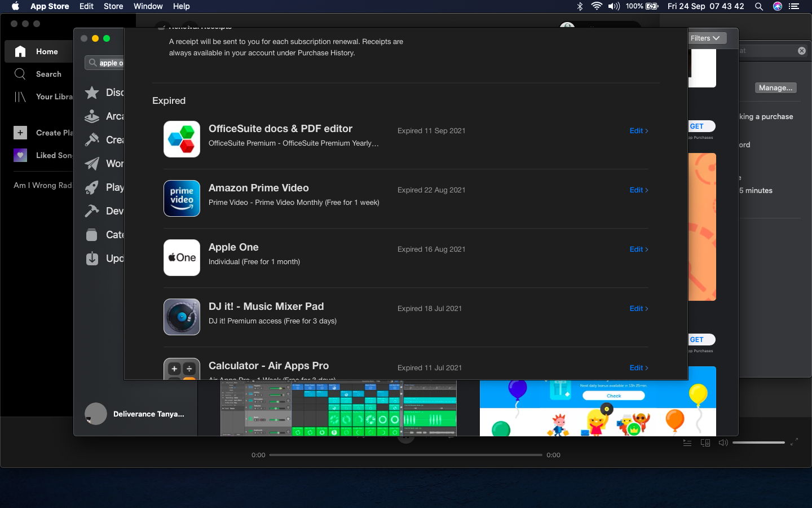Select the Develop hammer icon in sidebar
Viewport: 812px width, 508px height.
pos(92,211)
